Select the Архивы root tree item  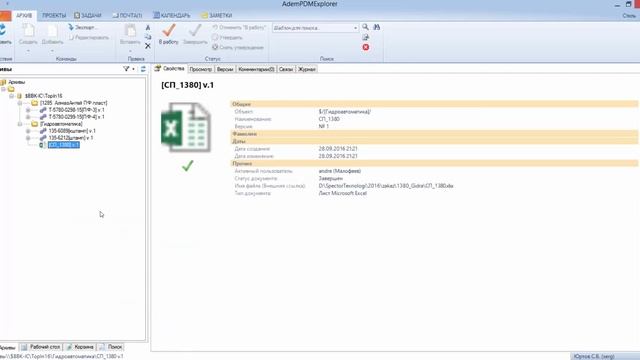tap(16, 82)
